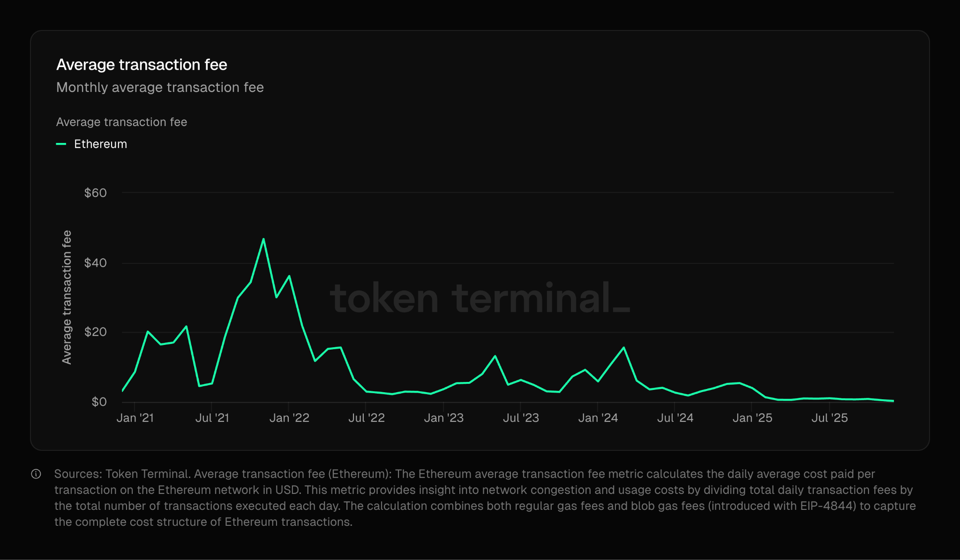Click the Jan '24 x-axis label

click(x=598, y=418)
